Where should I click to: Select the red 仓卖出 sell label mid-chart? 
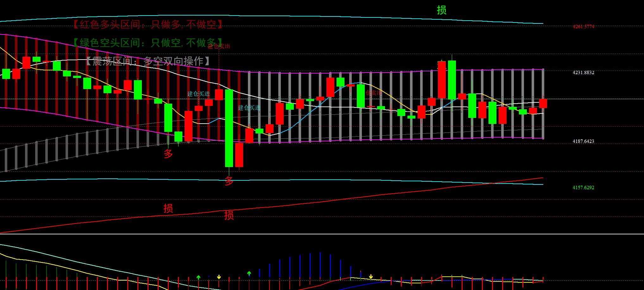click(x=374, y=93)
